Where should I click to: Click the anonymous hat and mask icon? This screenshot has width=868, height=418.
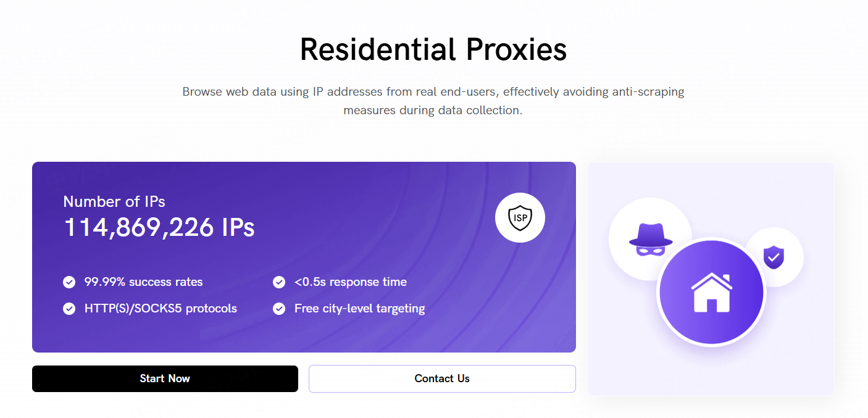(649, 239)
